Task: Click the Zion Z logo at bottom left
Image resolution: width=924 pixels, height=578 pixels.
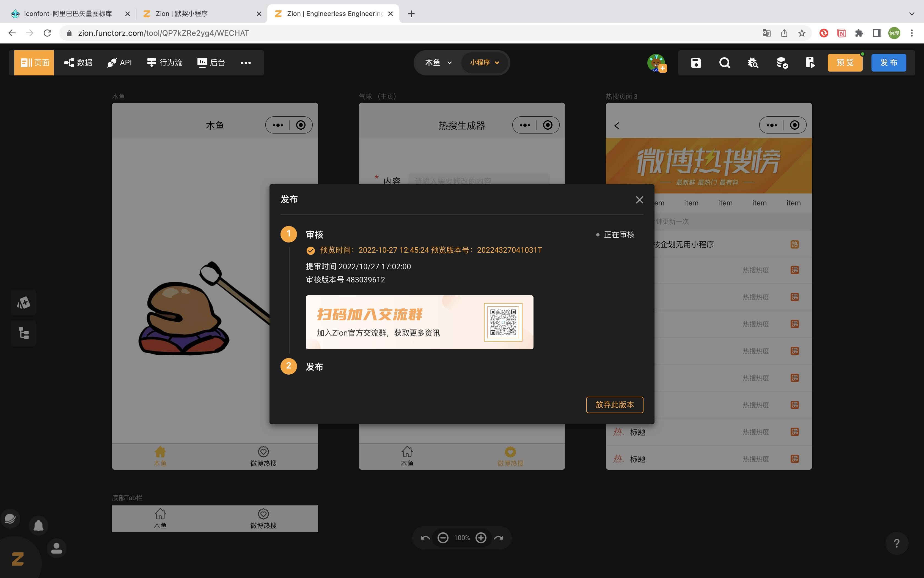Action: click(18, 559)
